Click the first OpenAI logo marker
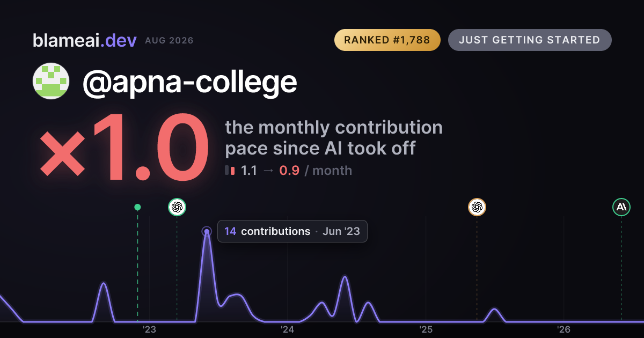Viewport: 644px width, 338px height. tap(177, 207)
